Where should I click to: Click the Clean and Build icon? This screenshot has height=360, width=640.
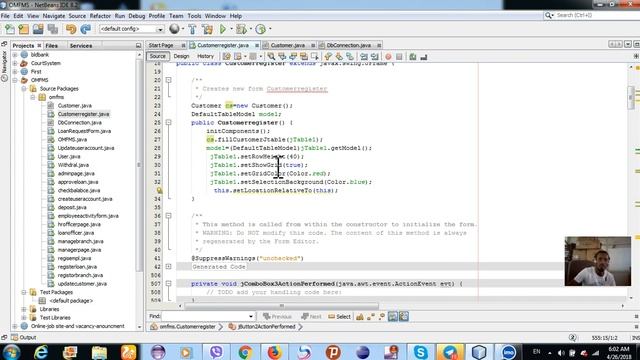click(x=207, y=29)
